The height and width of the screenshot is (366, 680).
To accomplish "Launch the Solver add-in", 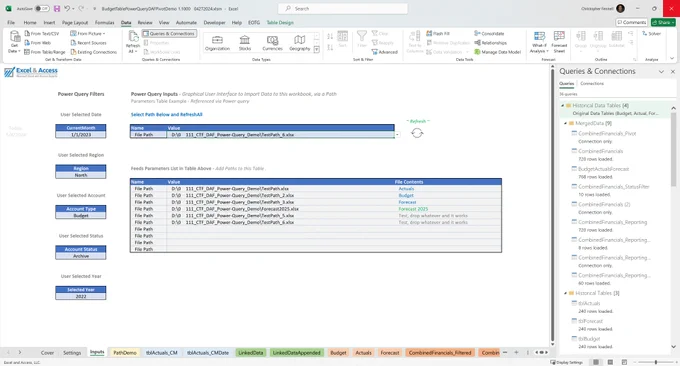I will click(x=651, y=33).
